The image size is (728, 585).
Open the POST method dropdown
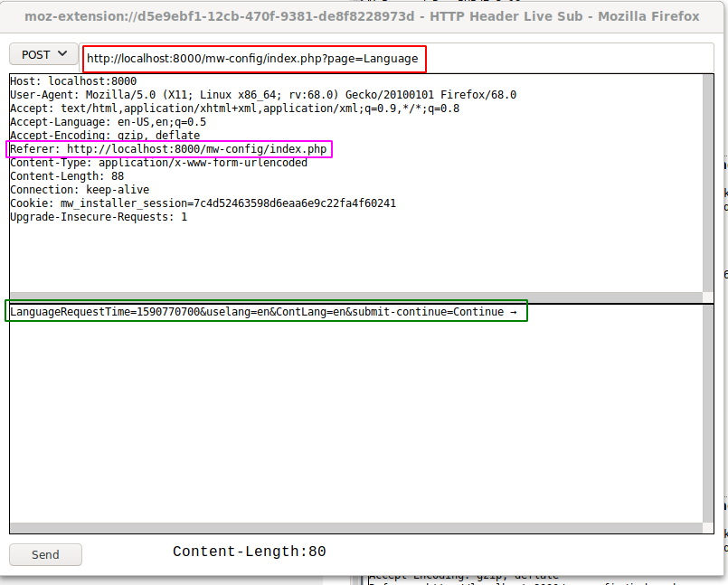[x=43, y=55]
